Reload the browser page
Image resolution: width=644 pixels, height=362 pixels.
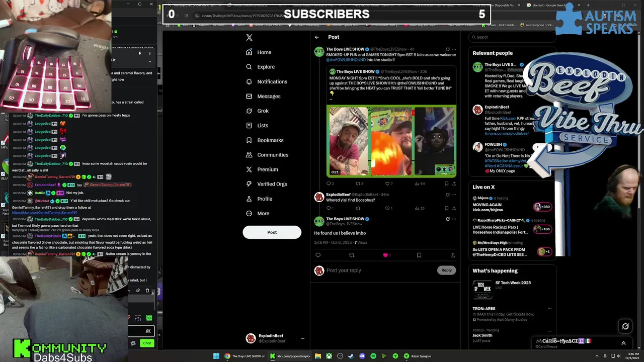[186, 16]
